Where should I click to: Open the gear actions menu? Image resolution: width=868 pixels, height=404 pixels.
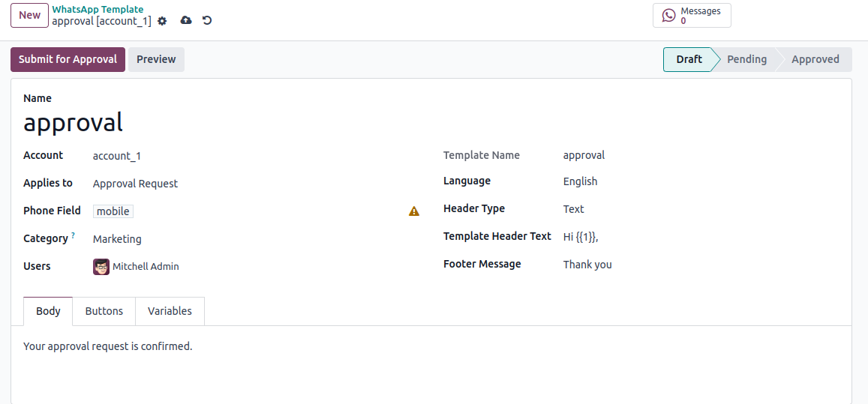pyautogui.click(x=161, y=21)
